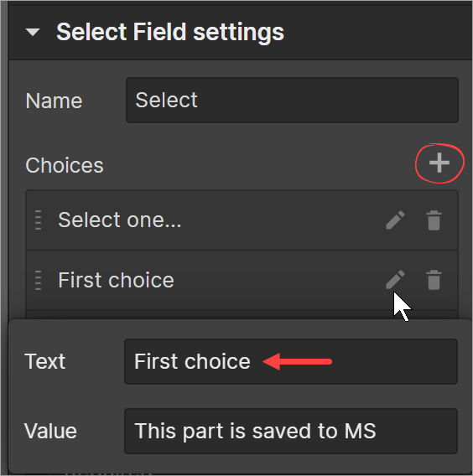Focus the Name input field
Screen dimensions: 473x476
point(292,101)
